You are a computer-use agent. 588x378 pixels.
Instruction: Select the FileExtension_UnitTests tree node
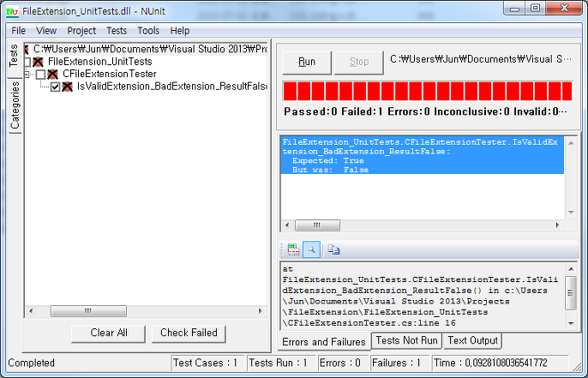(99, 62)
